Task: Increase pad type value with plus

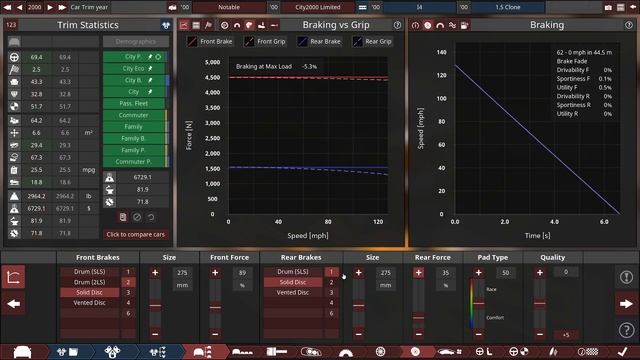Action: 479,273
